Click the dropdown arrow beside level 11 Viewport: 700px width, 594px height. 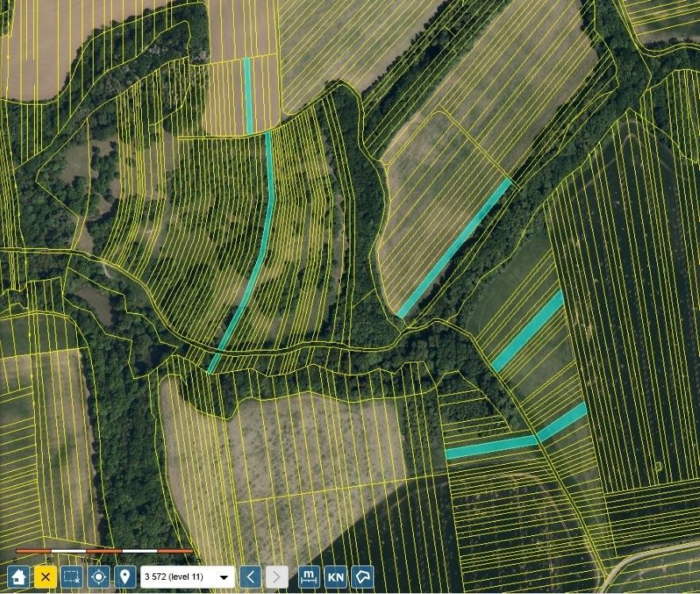click(224, 577)
